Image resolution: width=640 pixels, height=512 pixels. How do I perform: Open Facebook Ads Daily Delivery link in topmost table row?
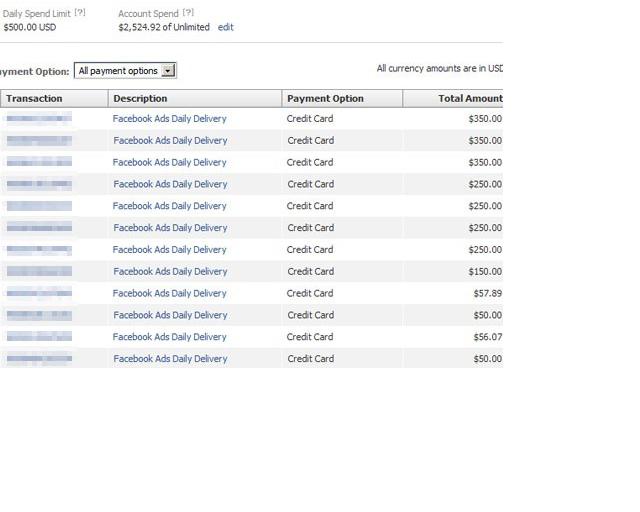(x=169, y=119)
